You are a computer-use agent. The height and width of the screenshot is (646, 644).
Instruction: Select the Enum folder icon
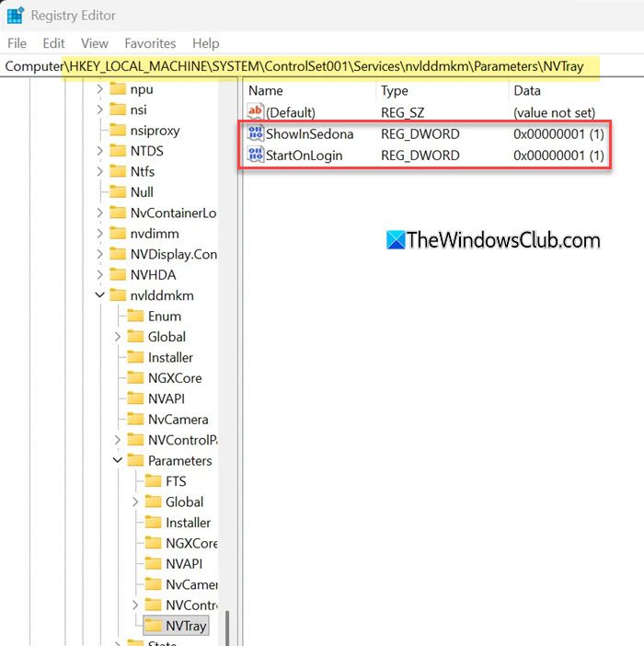tap(135, 316)
